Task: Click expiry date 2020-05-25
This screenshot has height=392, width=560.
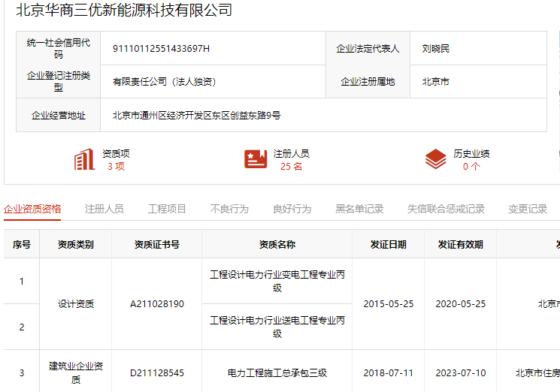Action: (x=460, y=304)
